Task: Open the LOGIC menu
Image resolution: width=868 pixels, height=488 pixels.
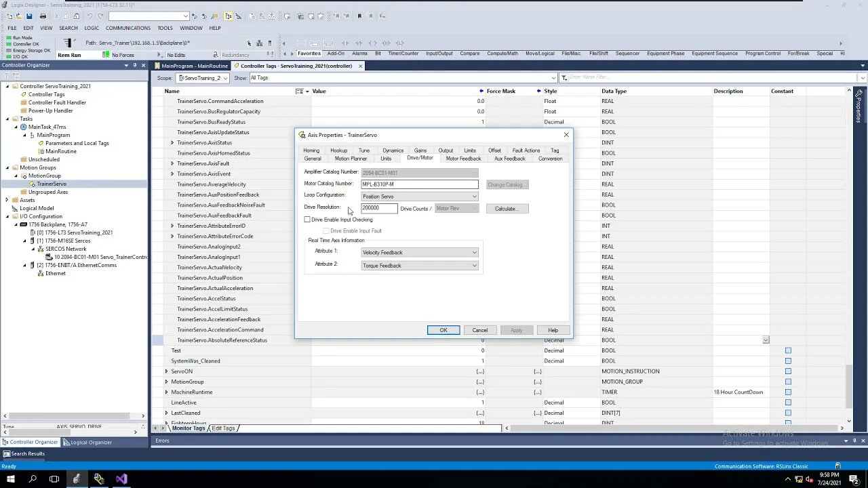Action: coord(92,28)
